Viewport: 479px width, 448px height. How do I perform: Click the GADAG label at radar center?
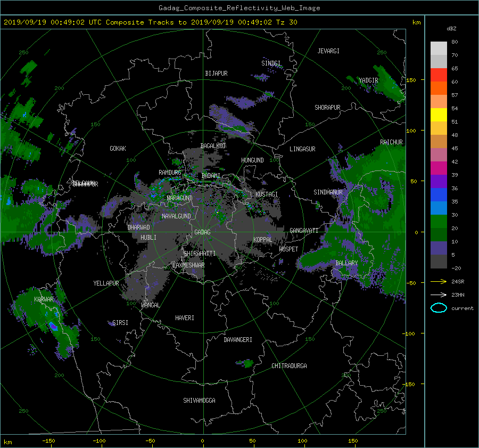(x=203, y=232)
